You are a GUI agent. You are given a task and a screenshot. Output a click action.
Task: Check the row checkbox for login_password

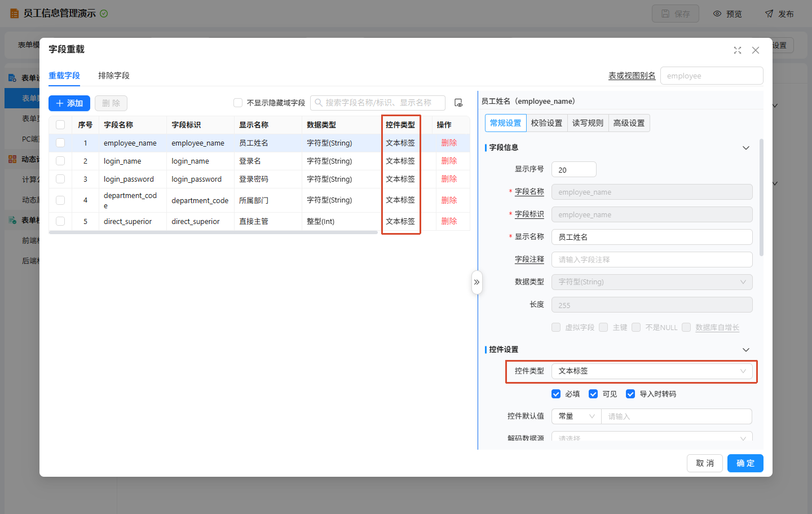tap(60, 179)
